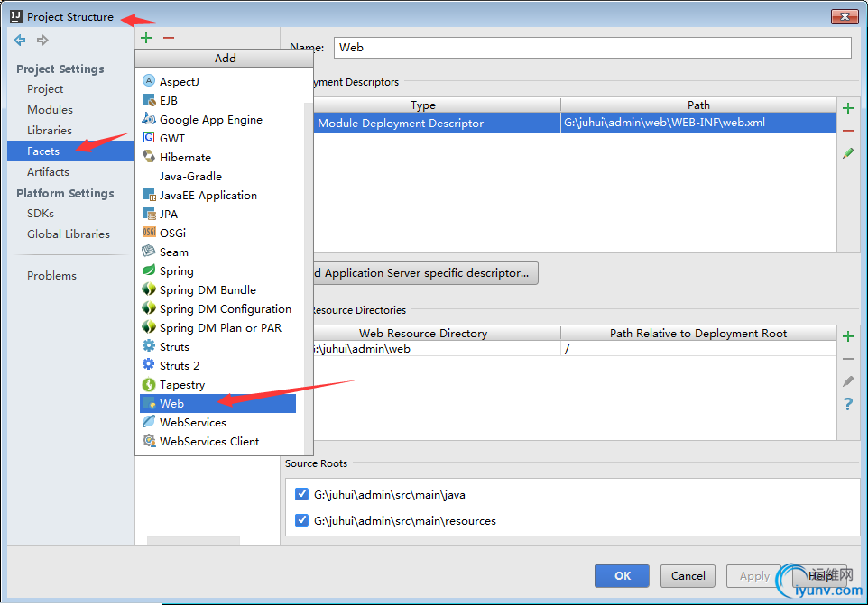Choose WebServices facet
This screenshot has width=868, height=605.
(217, 423)
